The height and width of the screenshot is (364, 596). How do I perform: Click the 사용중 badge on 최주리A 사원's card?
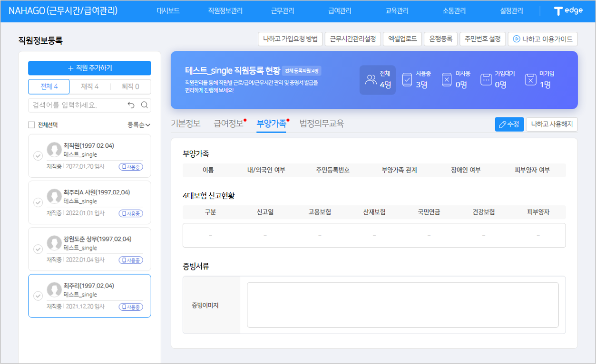point(131,213)
